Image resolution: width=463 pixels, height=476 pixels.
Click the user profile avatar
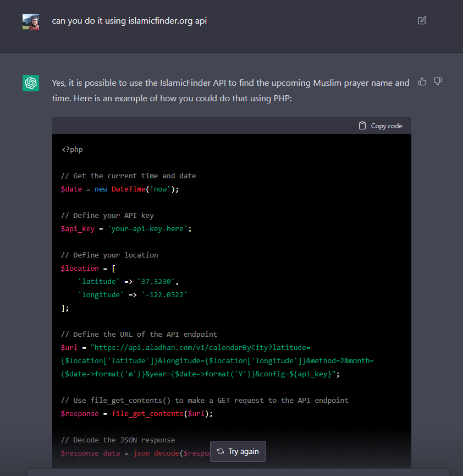pyautogui.click(x=31, y=22)
